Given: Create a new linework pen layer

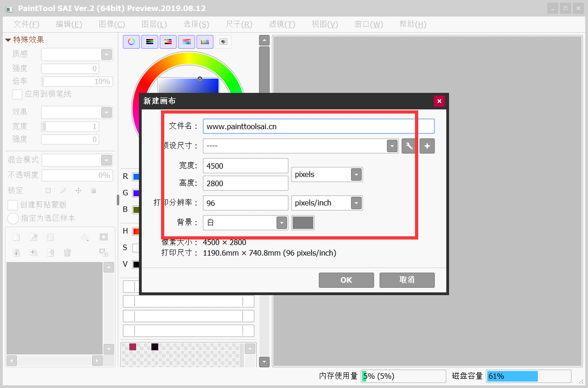Looking at the screenshot, I should click(x=33, y=237).
